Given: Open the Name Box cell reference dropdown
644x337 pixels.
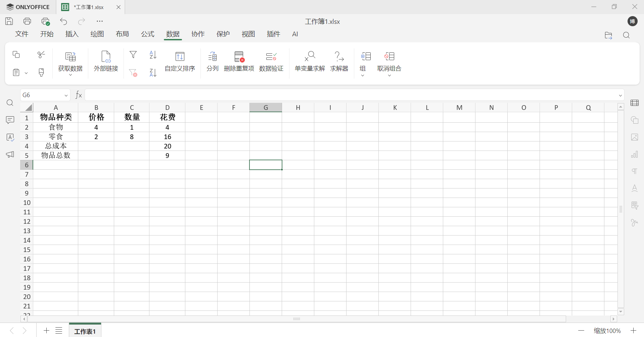Looking at the screenshot, I should click(66, 95).
